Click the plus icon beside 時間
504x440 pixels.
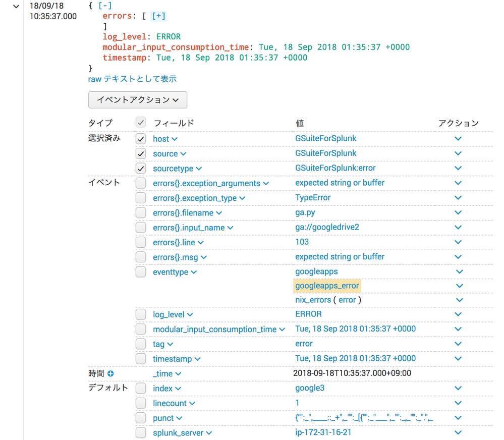pyautogui.click(x=110, y=374)
